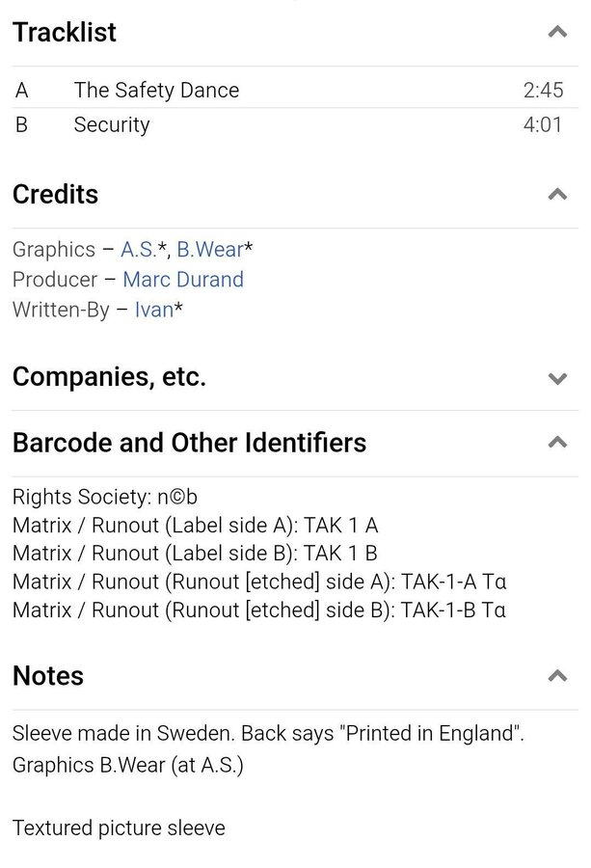
Task: Click the Rights Society identifier line
Action: click(x=105, y=498)
